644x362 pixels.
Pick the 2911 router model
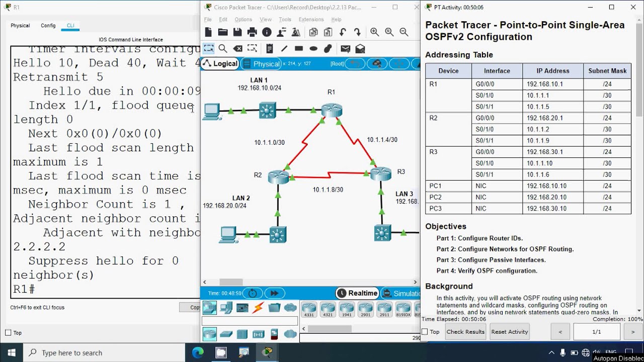tap(384, 309)
